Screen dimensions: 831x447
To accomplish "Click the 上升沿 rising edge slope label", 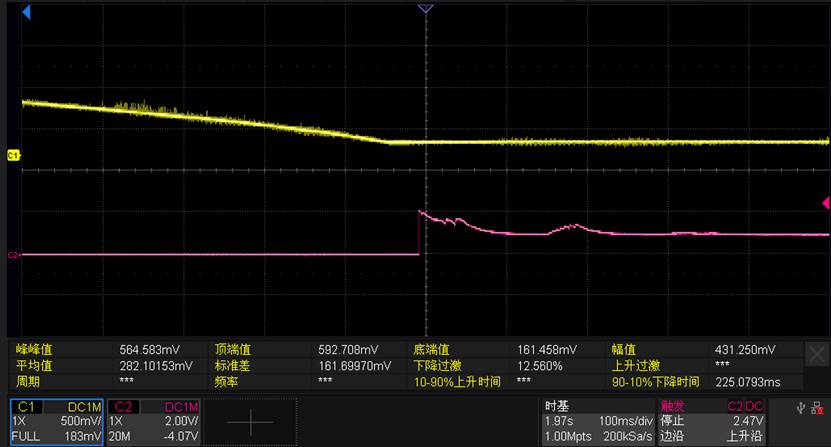I will (745, 436).
